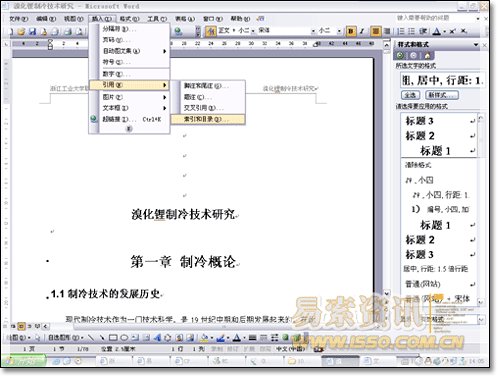Screen dimensions: 500x378
Task: Click the increase indent icon
Action: pyautogui.click(x=423, y=31)
